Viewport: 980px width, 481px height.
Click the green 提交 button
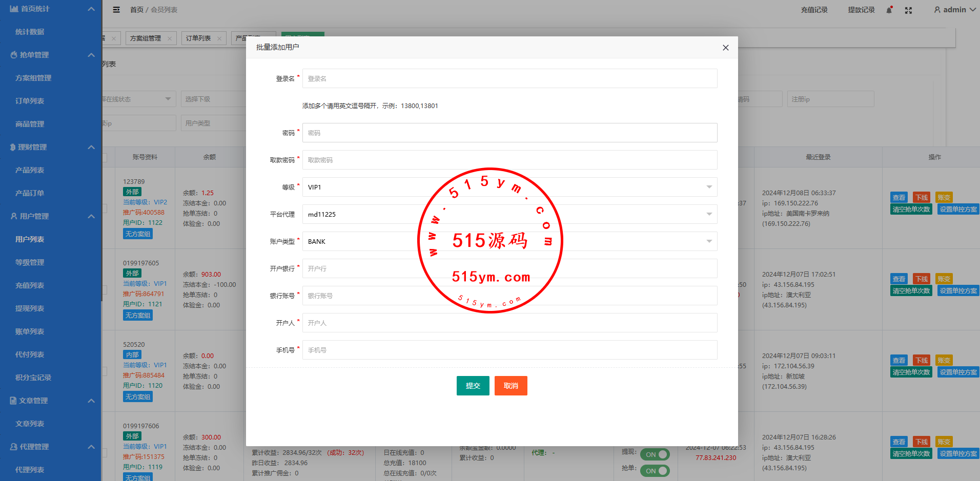coord(473,386)
